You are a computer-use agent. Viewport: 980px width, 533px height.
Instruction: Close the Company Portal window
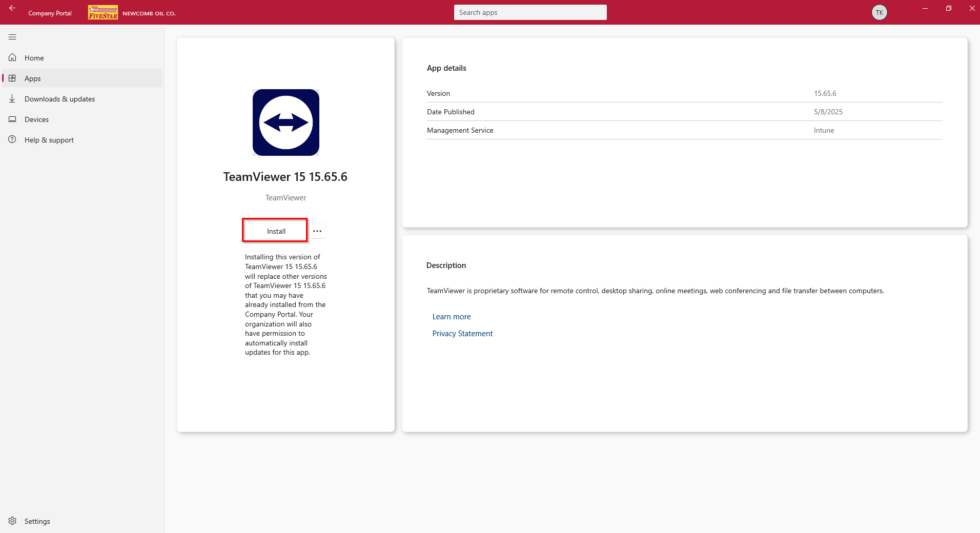click(972, 8)
